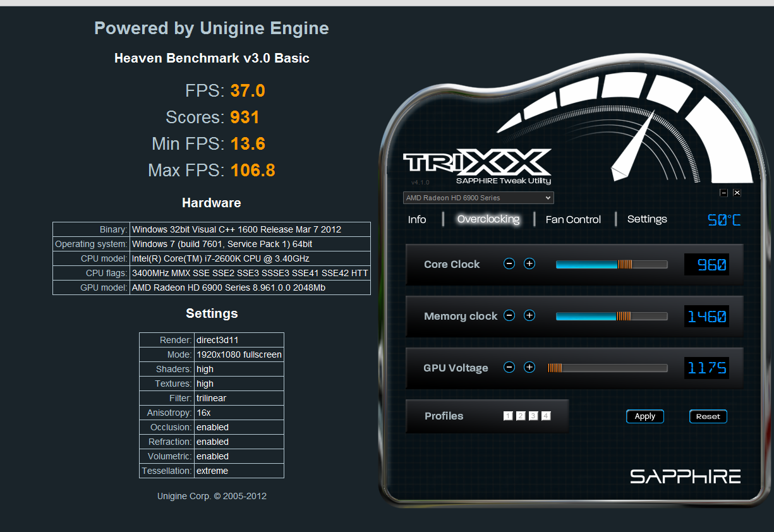Lower GPU Voltage with minus button
Viewport: 774px width, 532px height.
point(509,367)
